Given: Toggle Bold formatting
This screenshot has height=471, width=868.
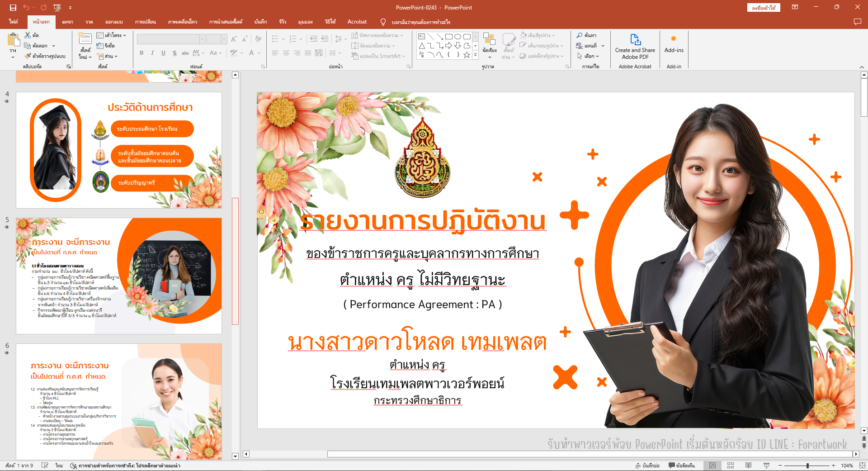Looking at the screenshot, I should [142, 53].
